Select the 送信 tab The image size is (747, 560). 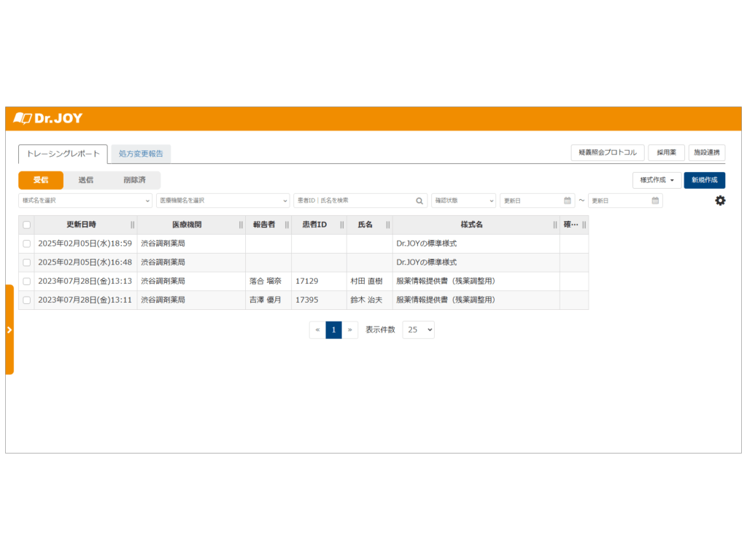(x=85, y=180)
